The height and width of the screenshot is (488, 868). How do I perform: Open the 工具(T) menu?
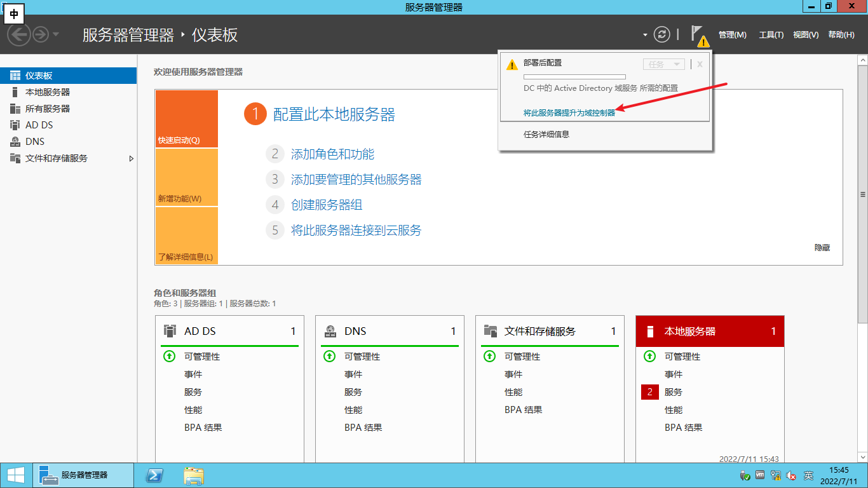point(771,35)
